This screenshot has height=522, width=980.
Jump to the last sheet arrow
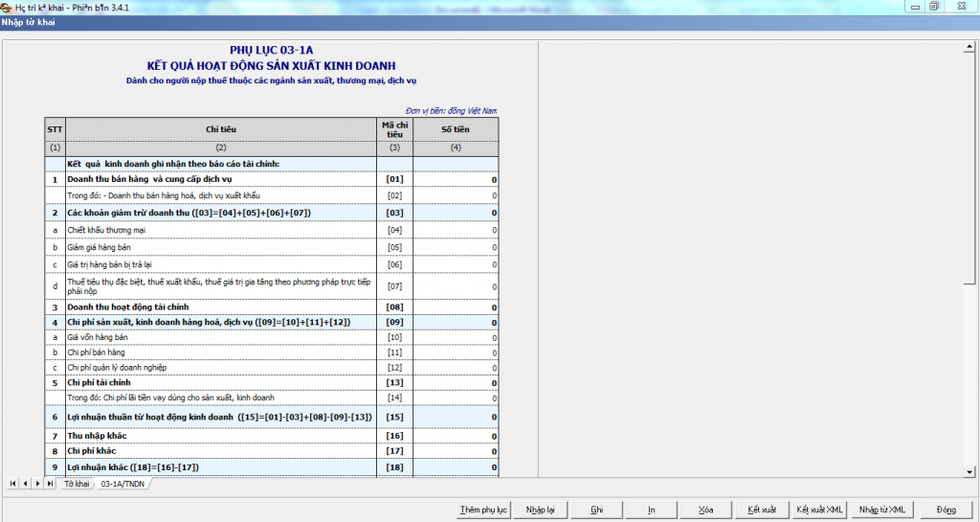[50, 484]
